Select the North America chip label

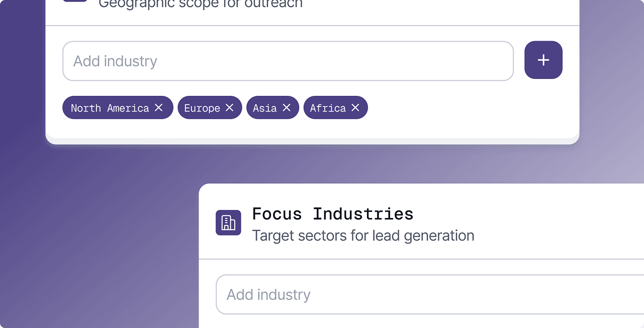pos(110,108)
